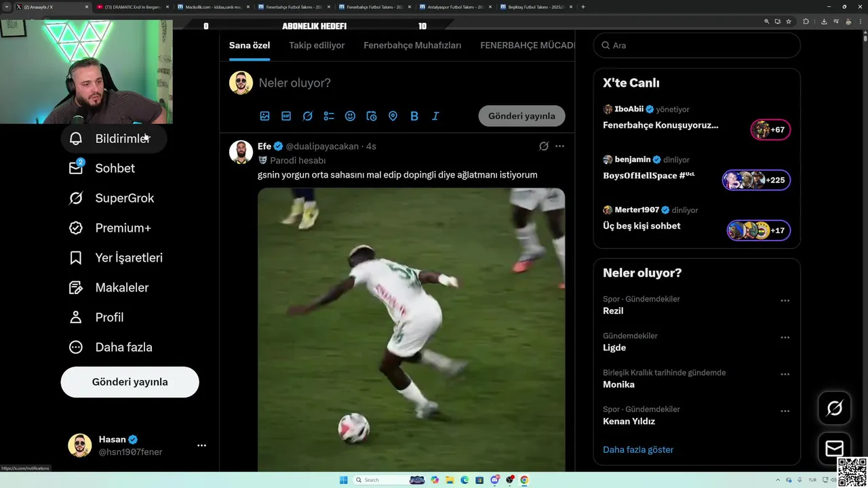868x488 pixels.
Task: Open the Daha fazla sidebar menu
Action: 111,347
